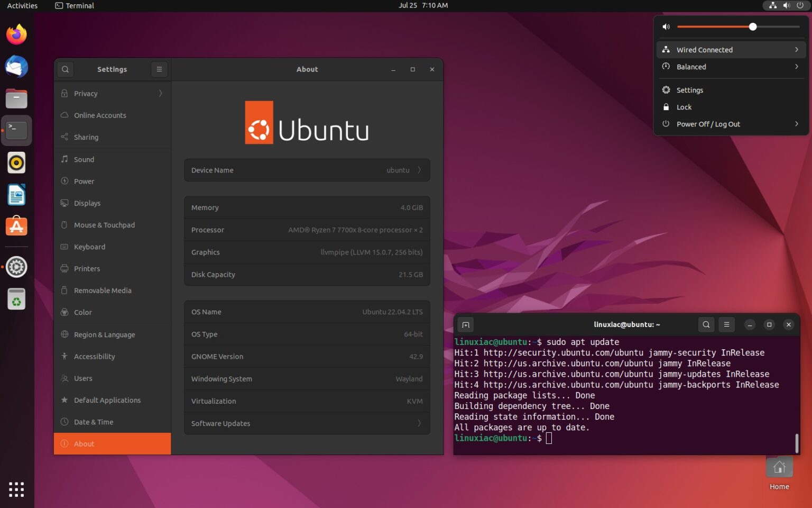
Task: Open the Trash from the dock
Action: [x=16, y=299]
